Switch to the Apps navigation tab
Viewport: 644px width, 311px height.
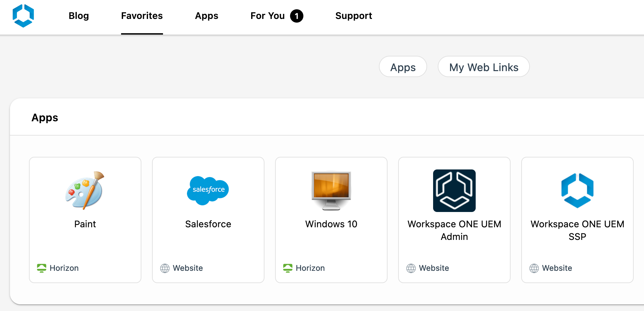tap(207, 16)
